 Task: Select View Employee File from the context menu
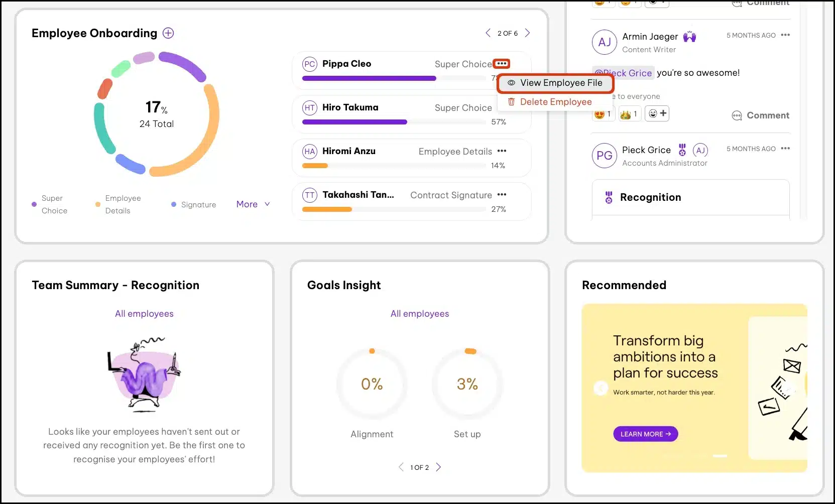point(555,83)
